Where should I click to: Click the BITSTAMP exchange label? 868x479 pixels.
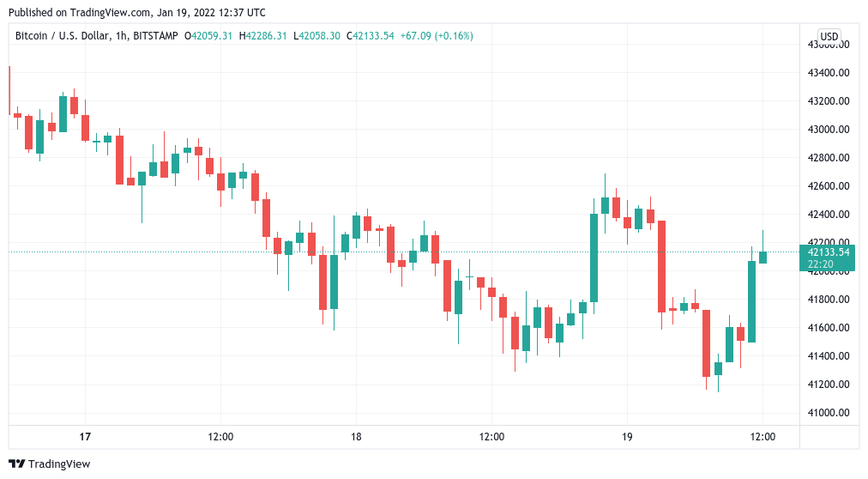[155, 36]
